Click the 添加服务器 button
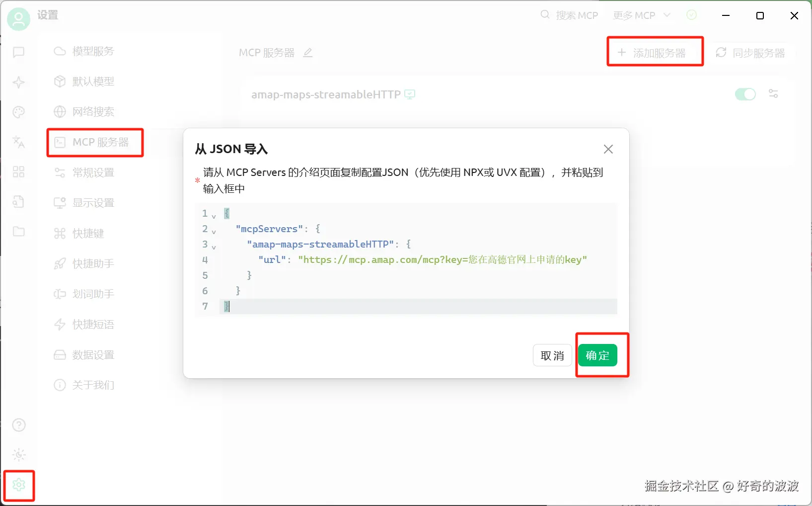 (x=655, y=52)
